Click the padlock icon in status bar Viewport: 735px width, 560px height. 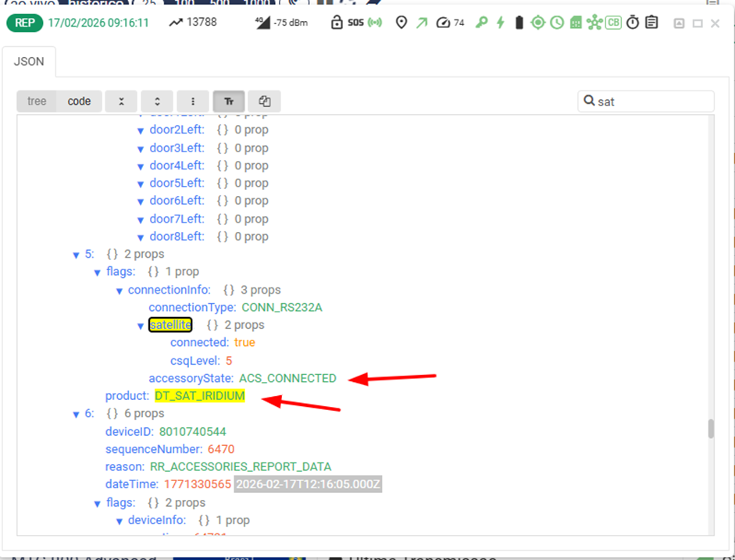coord(337,23)
